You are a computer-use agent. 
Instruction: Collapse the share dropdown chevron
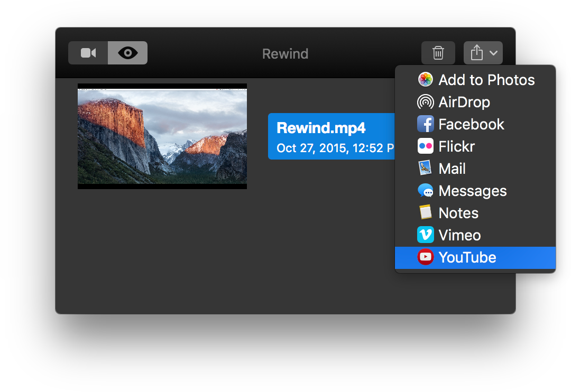pos(493,53)
